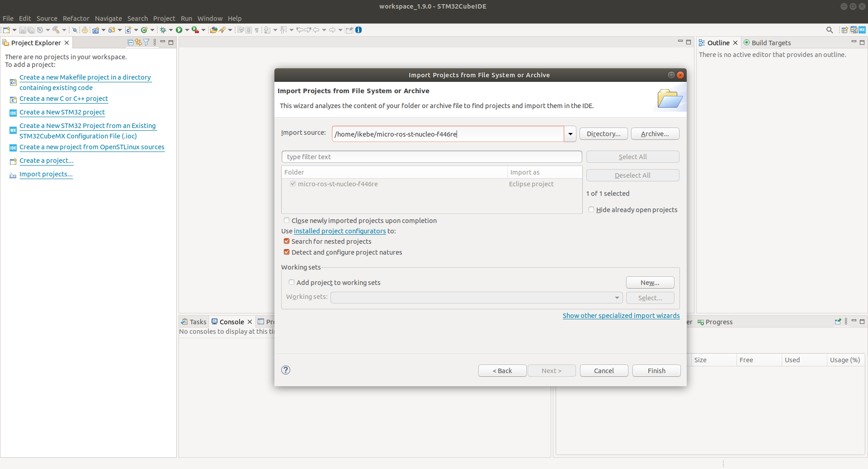This screenshot has width=868, height=469.
Task: Click the new class green C icon
Action: 144,30
